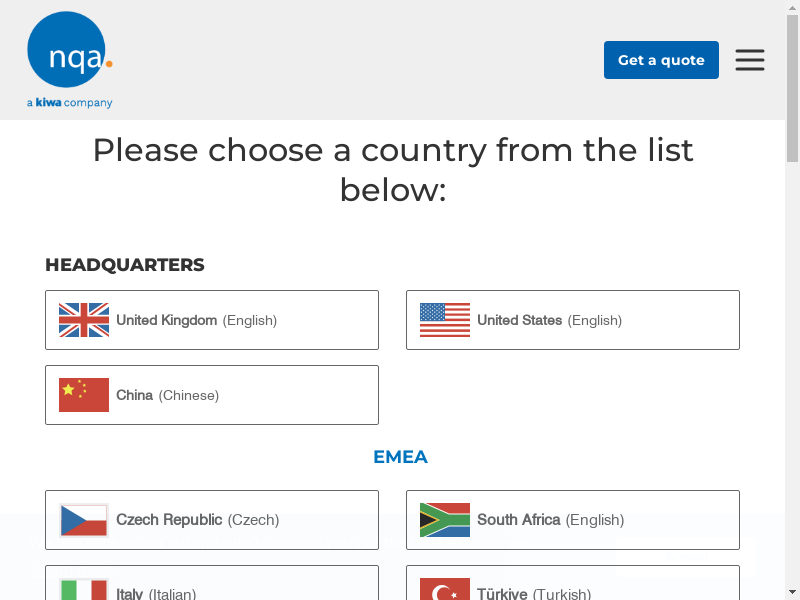The image size is (800, 600).
Task: Click the HEADQUARTERS section heading
Action: [x=125, y=265]
